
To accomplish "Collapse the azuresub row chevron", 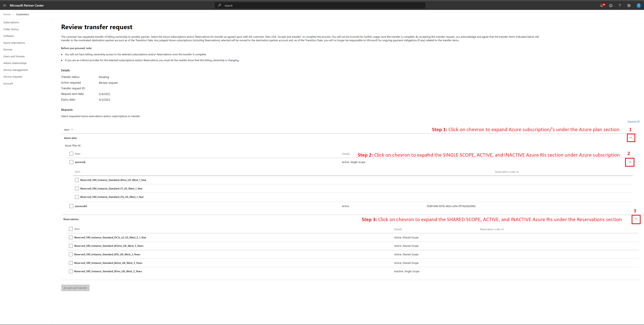I will pyautogui.click(x=630, y=162).
